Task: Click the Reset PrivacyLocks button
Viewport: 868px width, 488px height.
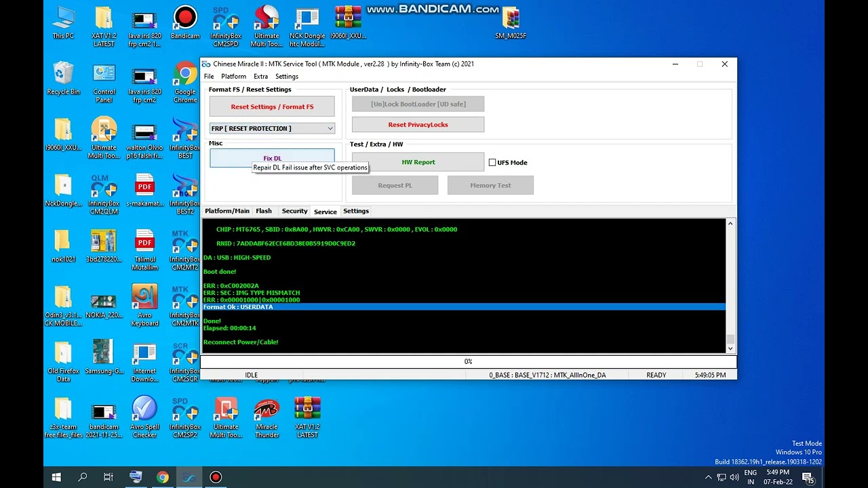Action: (x=418, y=125)
